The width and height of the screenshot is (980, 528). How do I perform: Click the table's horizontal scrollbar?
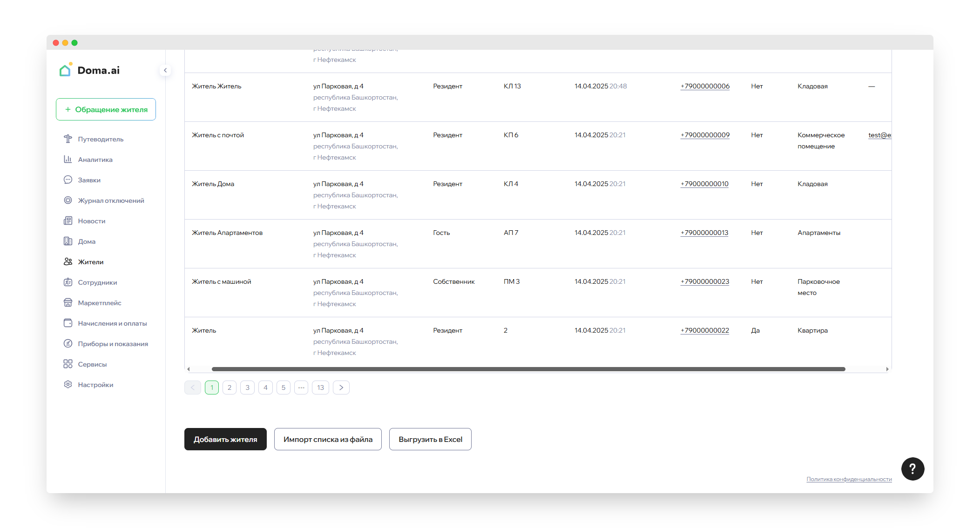coord(528,369)
